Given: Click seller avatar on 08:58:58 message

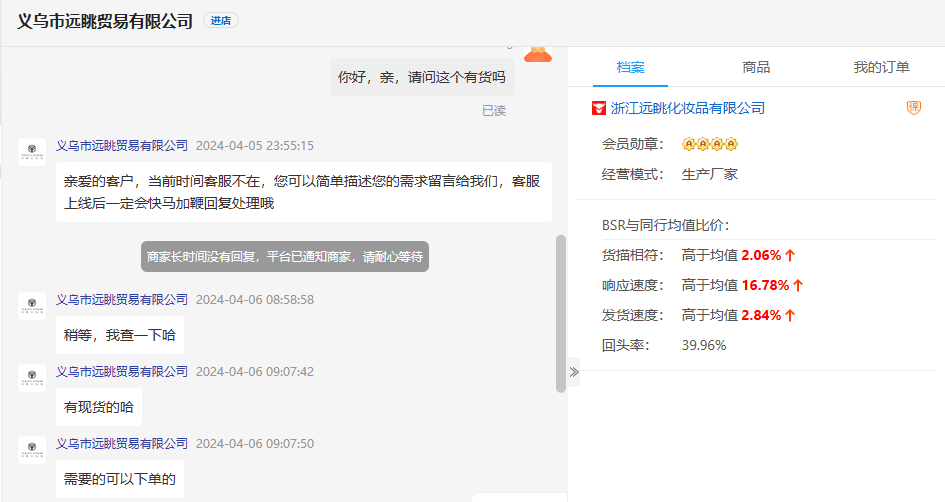Looking at the screenshot, I should [x=32, y=306].
